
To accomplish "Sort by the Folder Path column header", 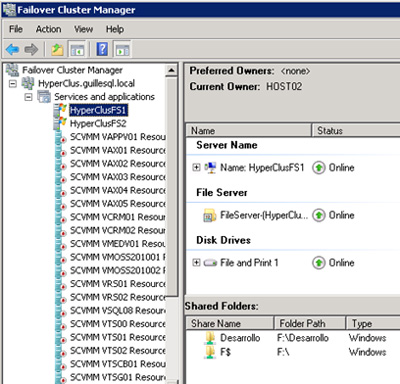I will (310, 323).
